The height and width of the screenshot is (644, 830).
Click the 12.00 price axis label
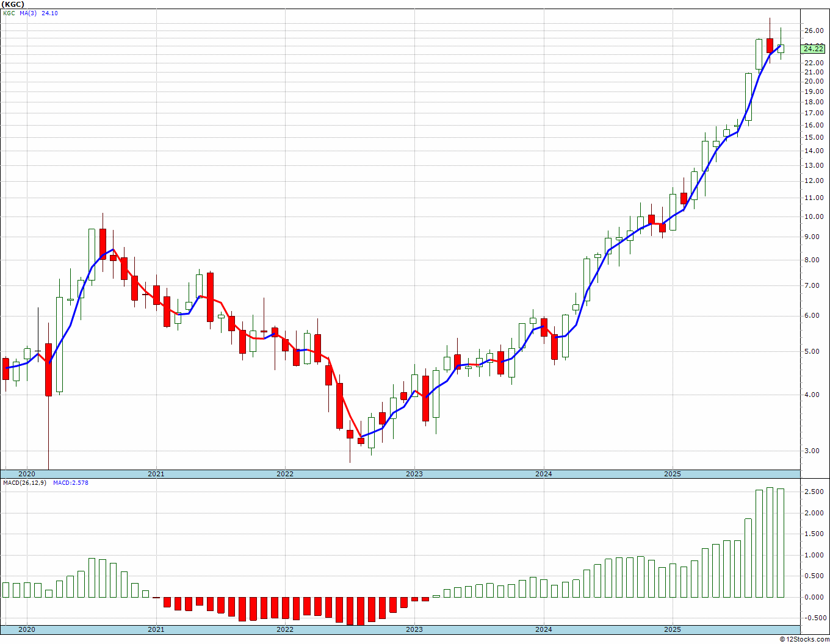coord(813,181)
